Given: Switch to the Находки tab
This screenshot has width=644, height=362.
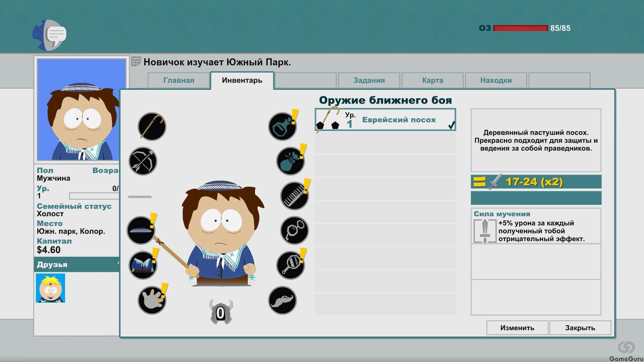Looking at the screenshot, I should (x=496, y=80).
